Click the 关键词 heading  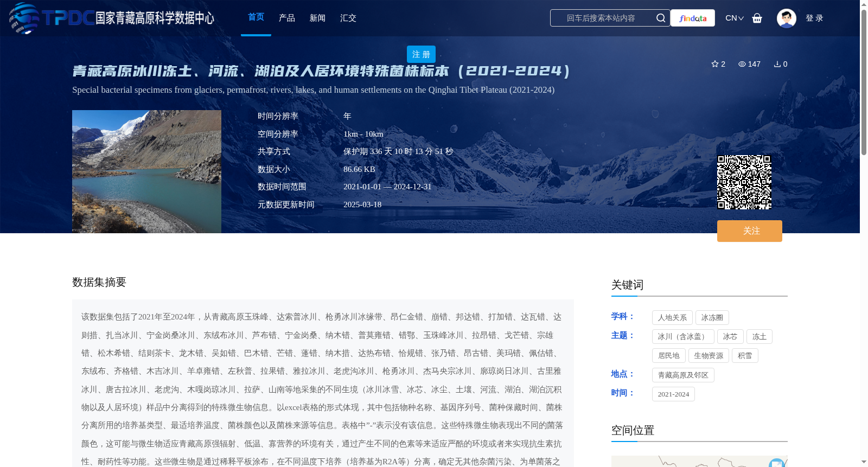[x=627, y=285]
